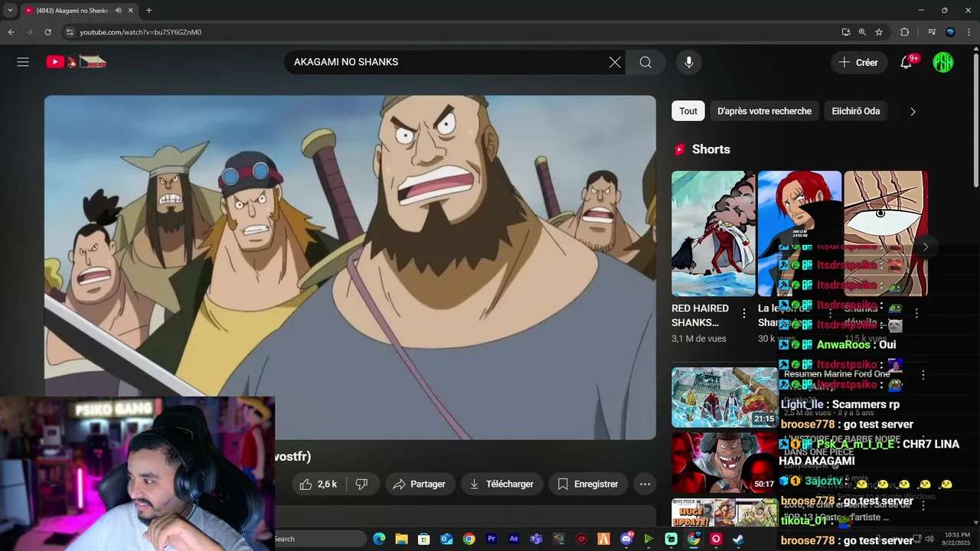The image size is (980, 551).
Task: Open the account avatar menu
Action: click(x=943, y=62)
